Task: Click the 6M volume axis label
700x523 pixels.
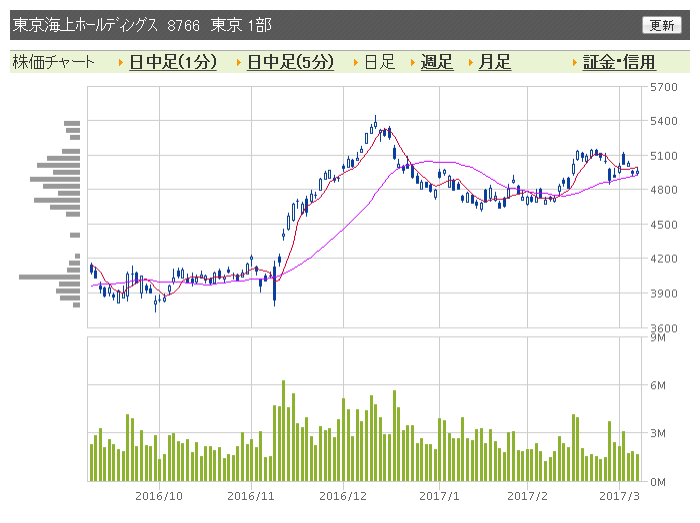Action: click(x=658, y=385)
